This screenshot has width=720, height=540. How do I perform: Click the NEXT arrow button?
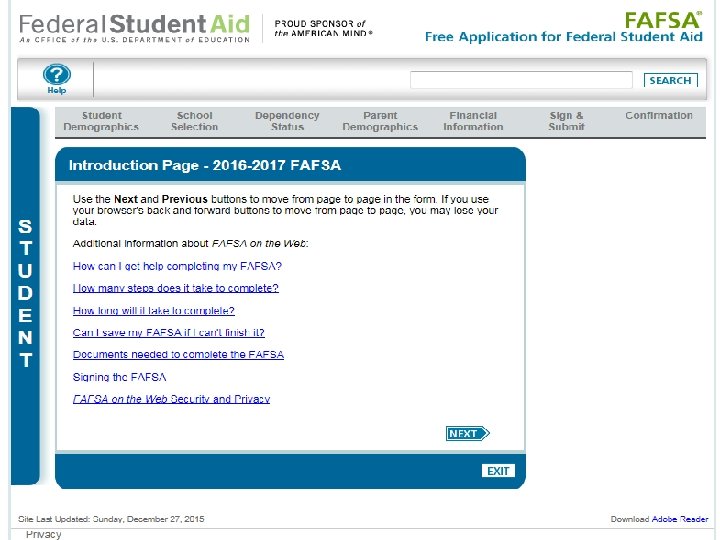click(467, 433)
